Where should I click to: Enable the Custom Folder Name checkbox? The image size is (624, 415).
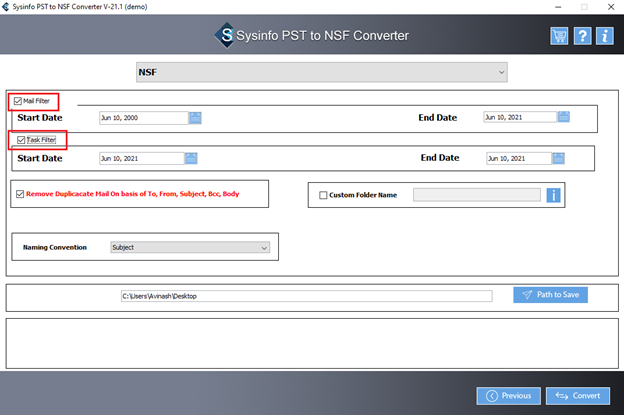[x=323, y=195]
